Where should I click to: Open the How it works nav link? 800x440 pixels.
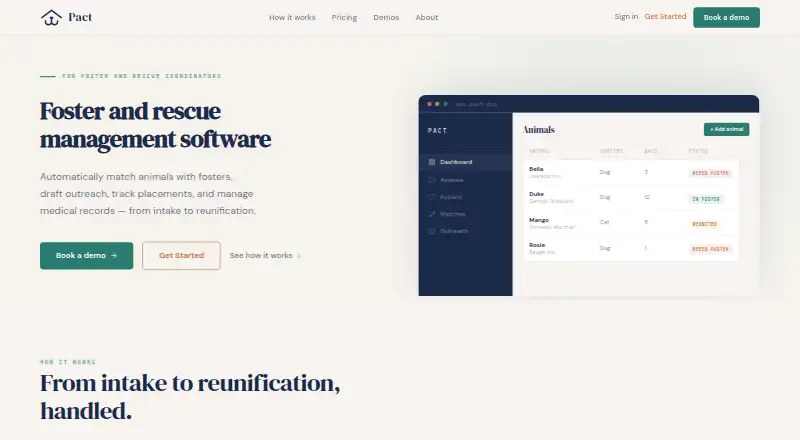coord(292,17)
